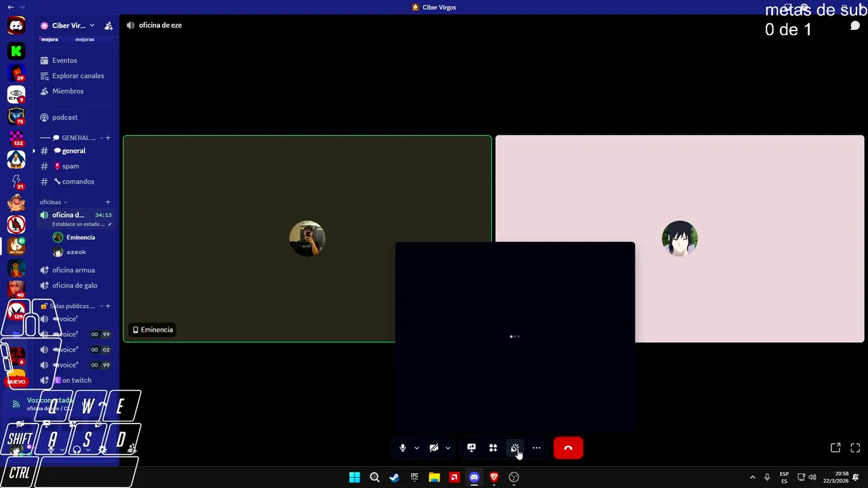Screen dimensions: 868x488
Task: Open the penguin avatar server
Action: tap(16, 159)
